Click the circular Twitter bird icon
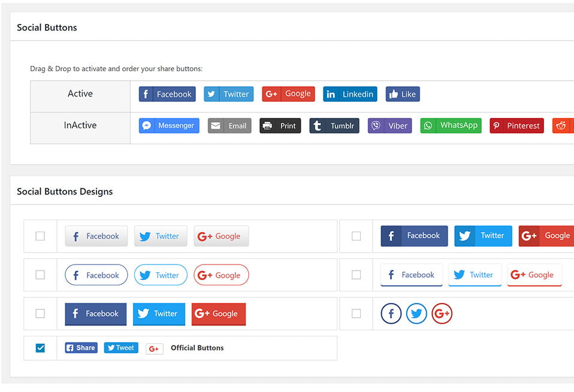 (x=416, y=314)
